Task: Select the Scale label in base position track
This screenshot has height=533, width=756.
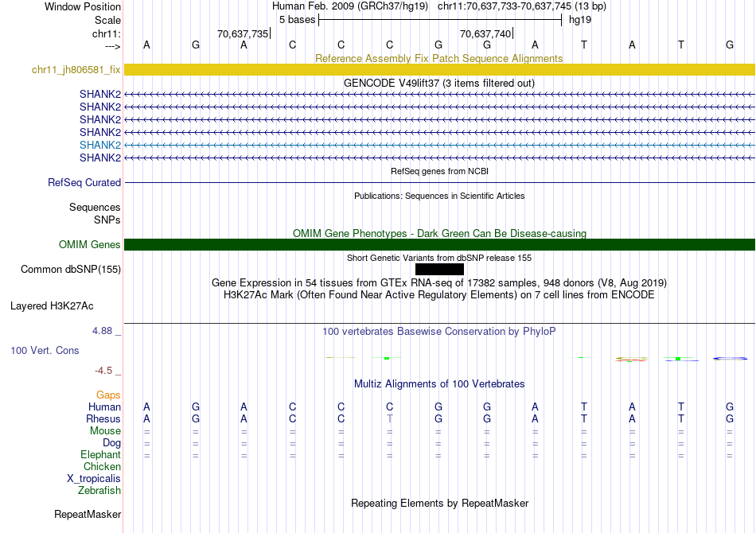Action: coord(107,20)
